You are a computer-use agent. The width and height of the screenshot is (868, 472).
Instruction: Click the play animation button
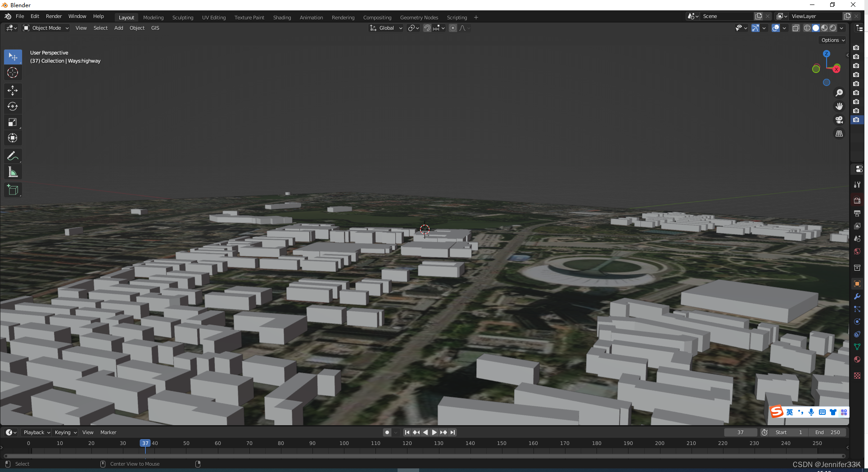434,432
